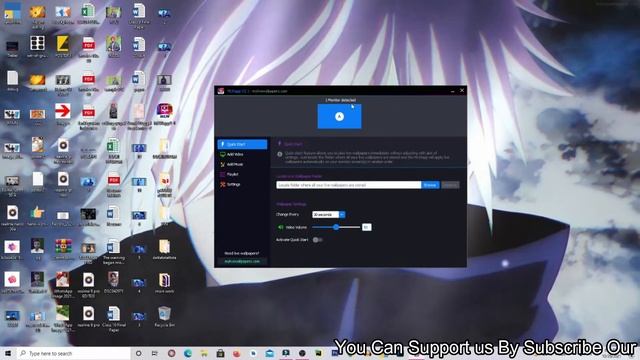Open Microsoft Store from taskbar
The width and height of the screenshot is (640, 360).
(x=220, y=353)
